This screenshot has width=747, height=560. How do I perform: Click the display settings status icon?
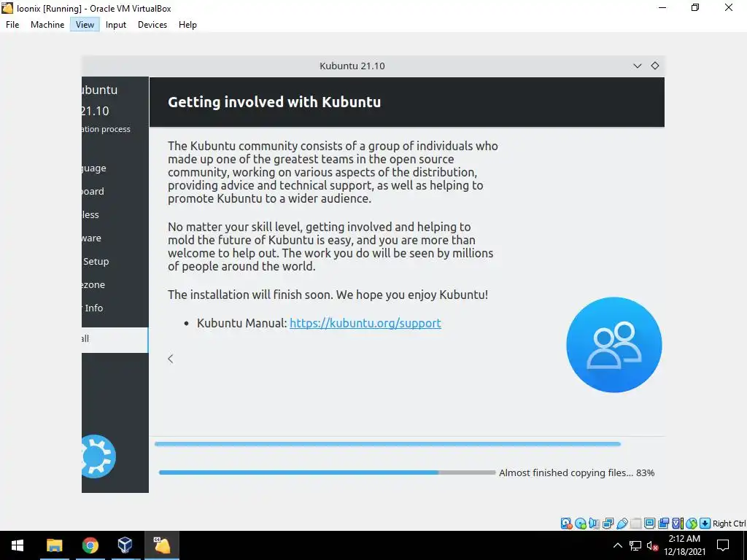649,524
